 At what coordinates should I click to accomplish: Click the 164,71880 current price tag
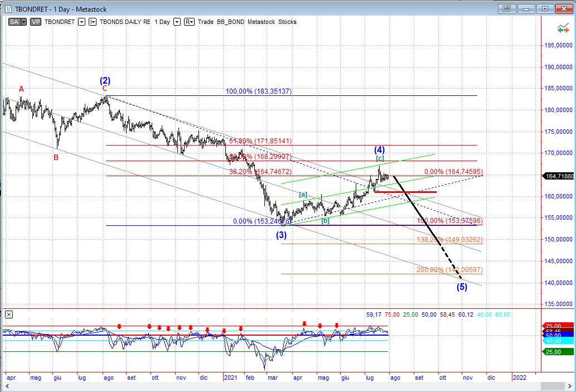click(558, 176)
